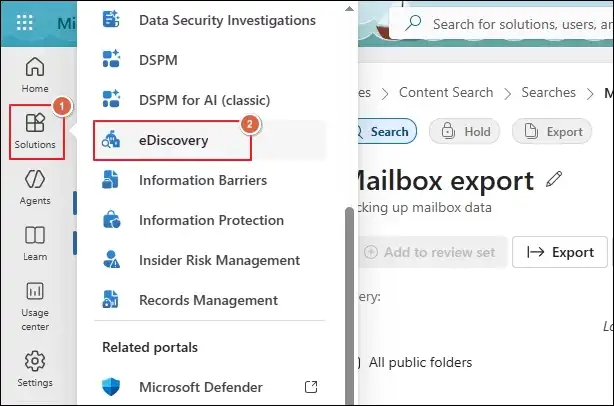
Task: Click the 'Related portals' heading
Action: coord(150,347)
